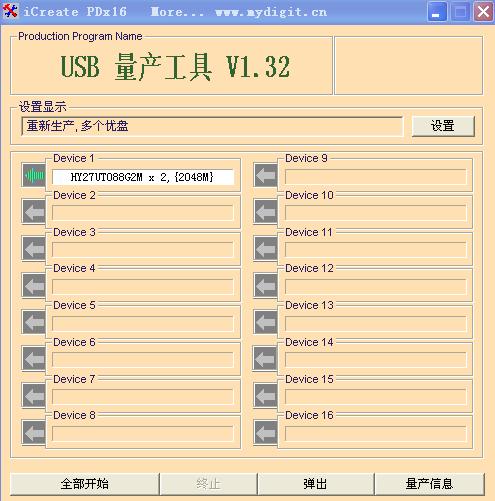Image resolution: width=495 pixels, height=501 pixels.
Task: Click the Device 6 arrow icon
Action: click(34, 359)
